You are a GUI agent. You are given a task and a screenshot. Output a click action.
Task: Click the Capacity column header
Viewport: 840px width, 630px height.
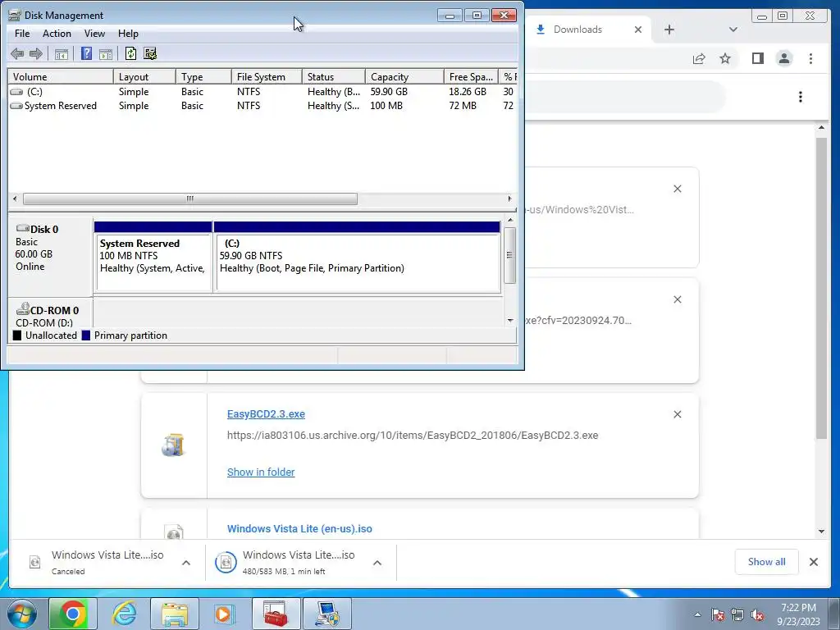tap(404, 76)
